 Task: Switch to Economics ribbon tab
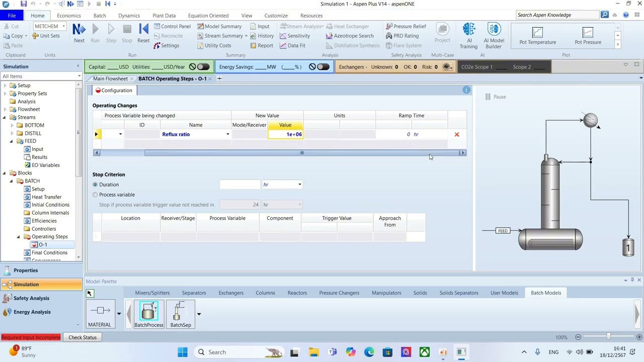[68, 16]
